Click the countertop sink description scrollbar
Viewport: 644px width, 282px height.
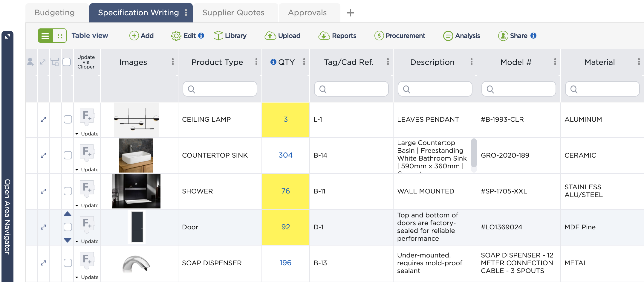[474, 153]
